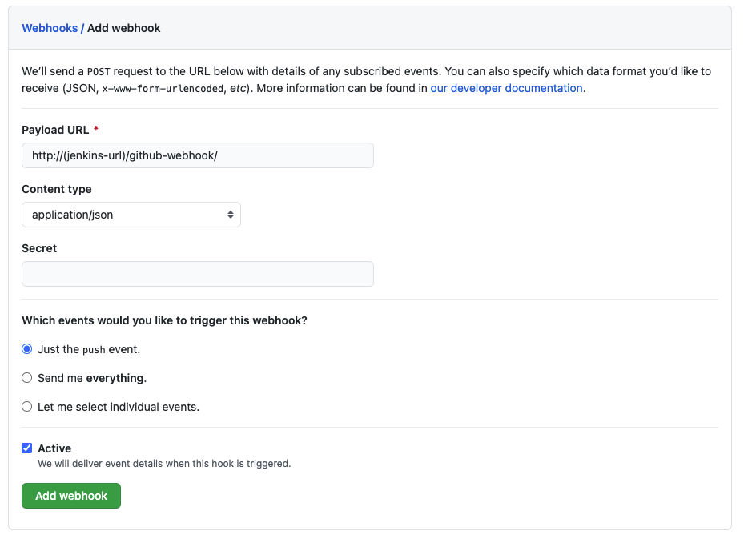Screen dimensions: 756x543
Task: Click the 'We will deliver event details' note
Action: point(164,463)
